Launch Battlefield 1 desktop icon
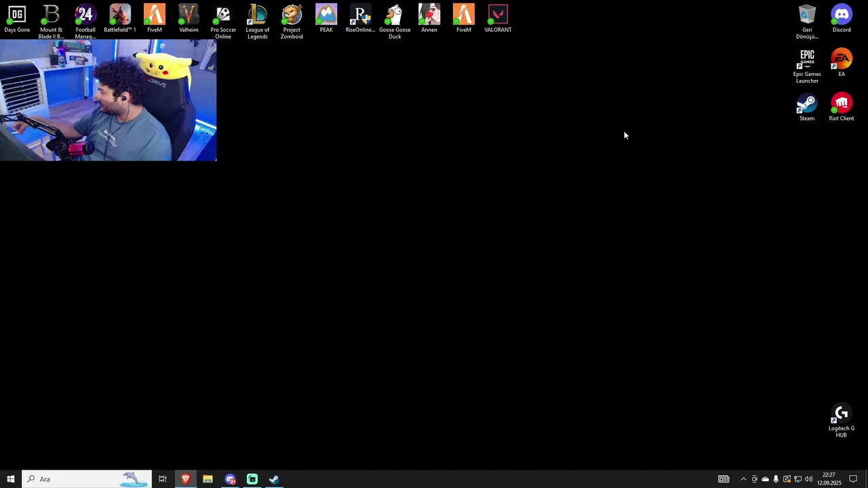 pyautogui.click(x=120, y=19)
